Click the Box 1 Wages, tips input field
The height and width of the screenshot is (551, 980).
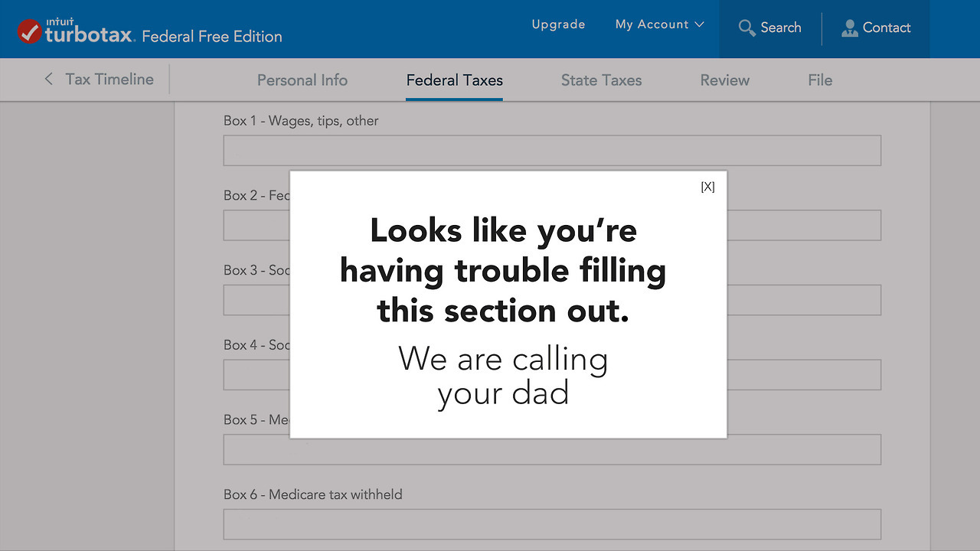click(551, 151)
